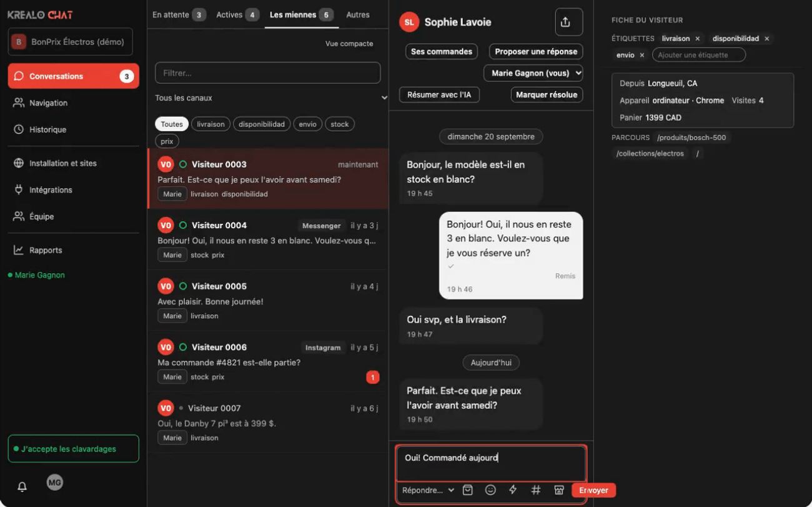Viewport: 812px width, 507px height.
Task: Click the Filtrer… search field
Action: tap(267, 73)
